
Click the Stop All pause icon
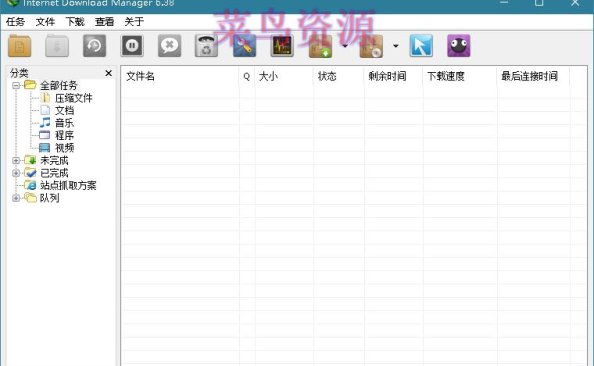click(132, 46)
